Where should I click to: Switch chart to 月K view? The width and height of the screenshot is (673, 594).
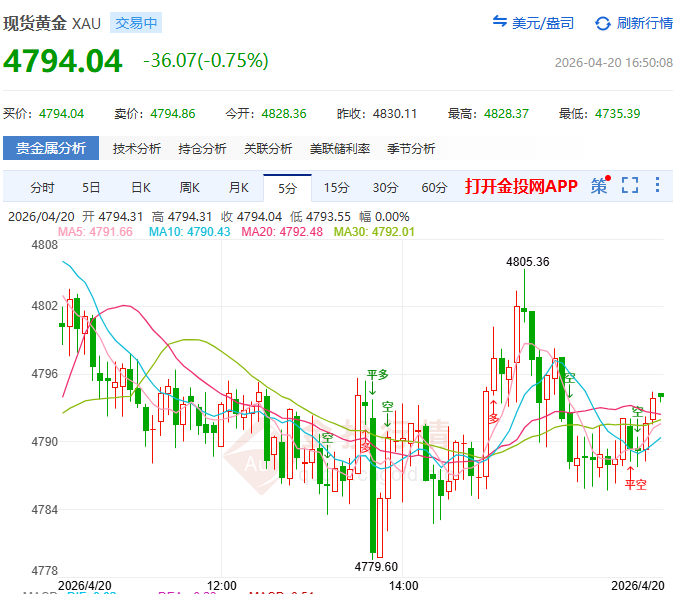(x=238, y=188)
